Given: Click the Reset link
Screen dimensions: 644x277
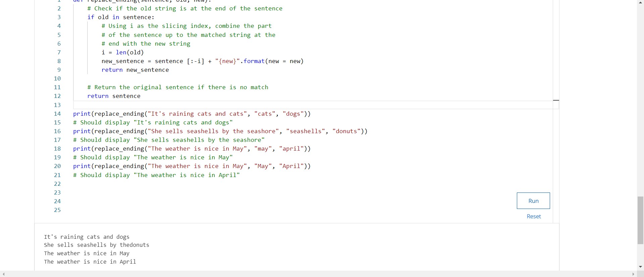Looking at the screenshot, I should coord(533,216).
